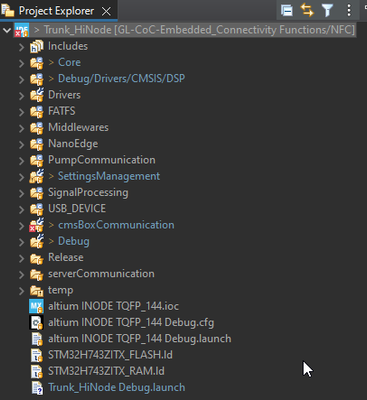The width and height of the screenshot is (367, 400).
Task: Click the Drivers folder icon
Action: tap(36, 95)
